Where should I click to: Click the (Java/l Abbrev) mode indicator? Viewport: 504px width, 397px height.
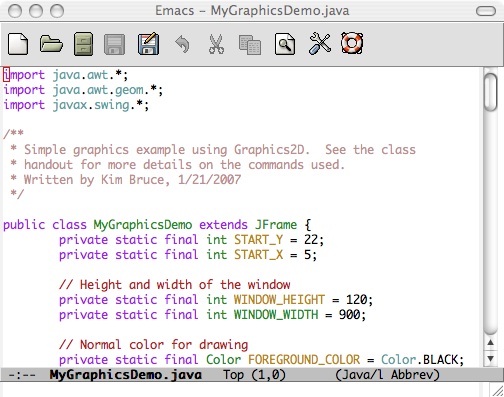(387, 375)
